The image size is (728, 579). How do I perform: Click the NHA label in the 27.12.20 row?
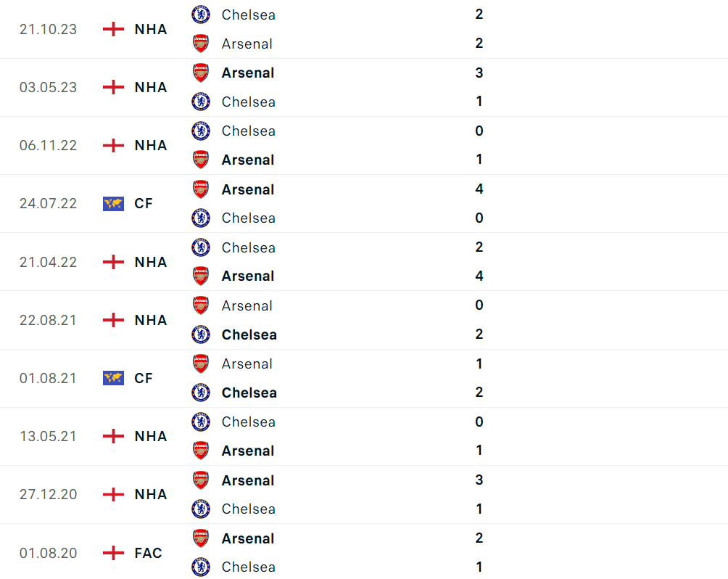click(151, 494)
